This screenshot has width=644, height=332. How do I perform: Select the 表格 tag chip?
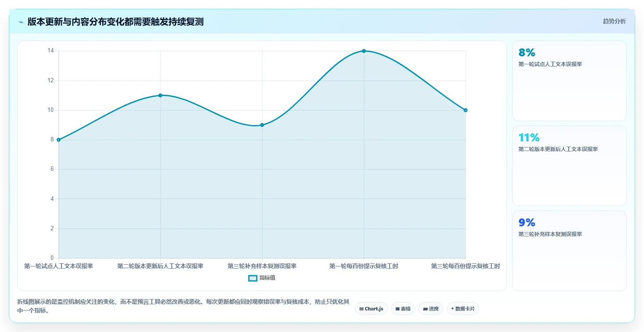pyautogui.click(x=403, y=309)
